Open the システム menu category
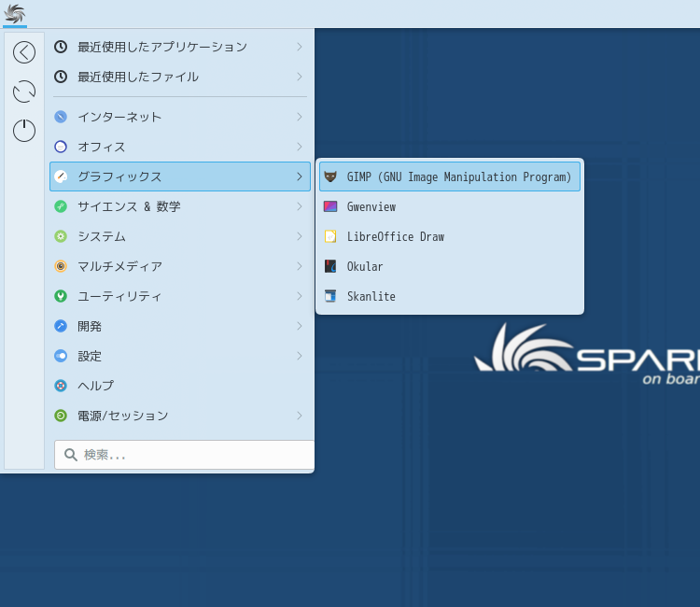 pyautogui.click(x=101, y=236)
